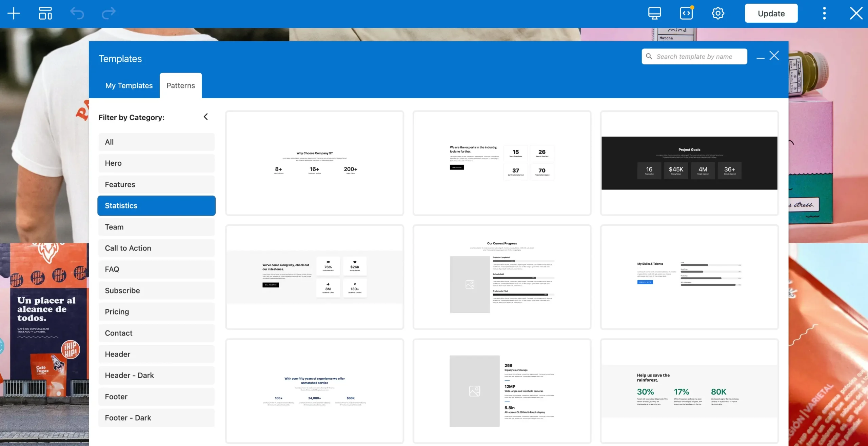The height and width of the screenshot is (446, 868).
Task: Click the add element plus icon
Action: click(14, 14)
